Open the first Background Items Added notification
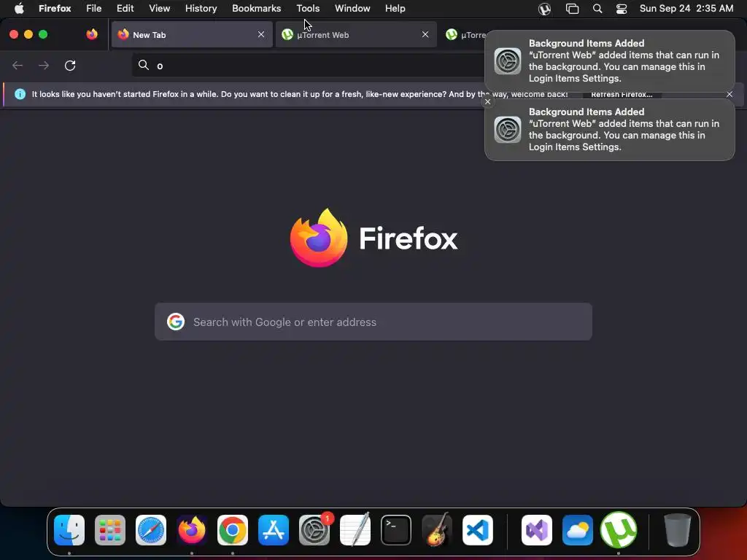The image size is (747, 560). (610, 61)
